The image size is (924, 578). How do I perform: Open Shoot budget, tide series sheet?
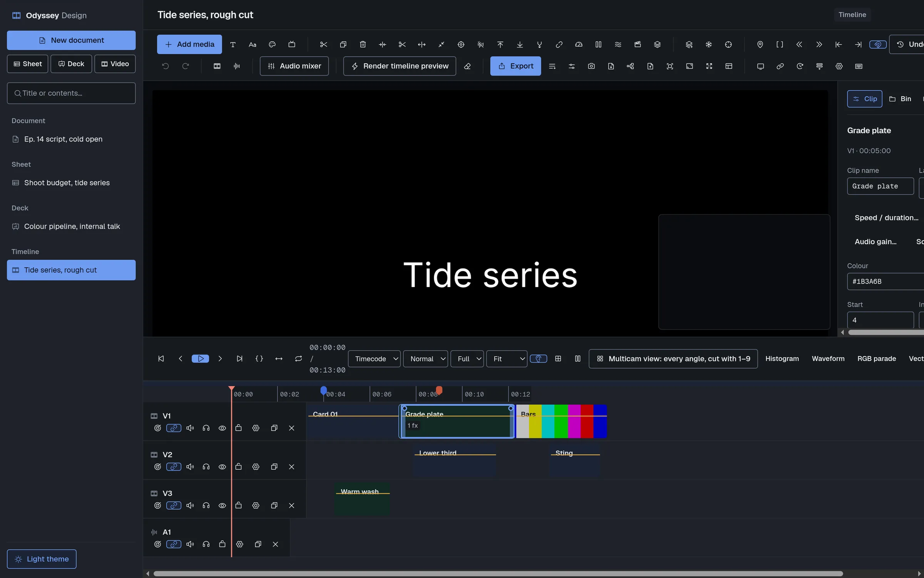click(x=71, y=183)
